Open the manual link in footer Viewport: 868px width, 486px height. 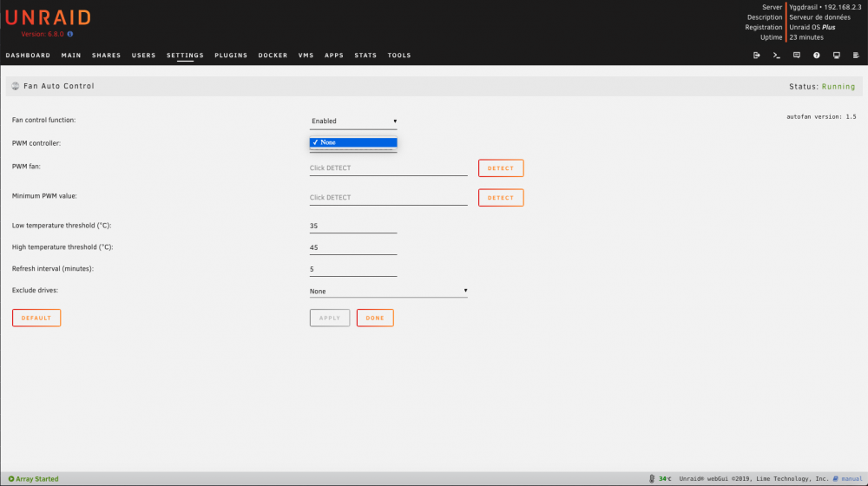pos(852,479)
